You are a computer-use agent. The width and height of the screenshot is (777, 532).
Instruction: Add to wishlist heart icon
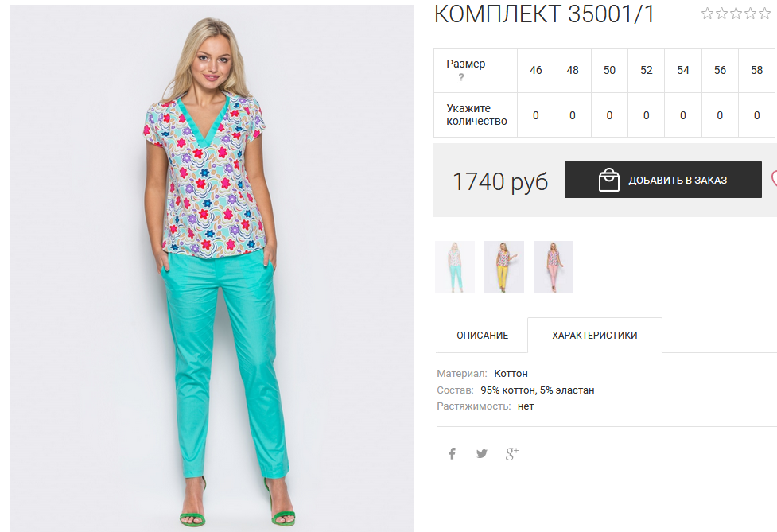774,179
